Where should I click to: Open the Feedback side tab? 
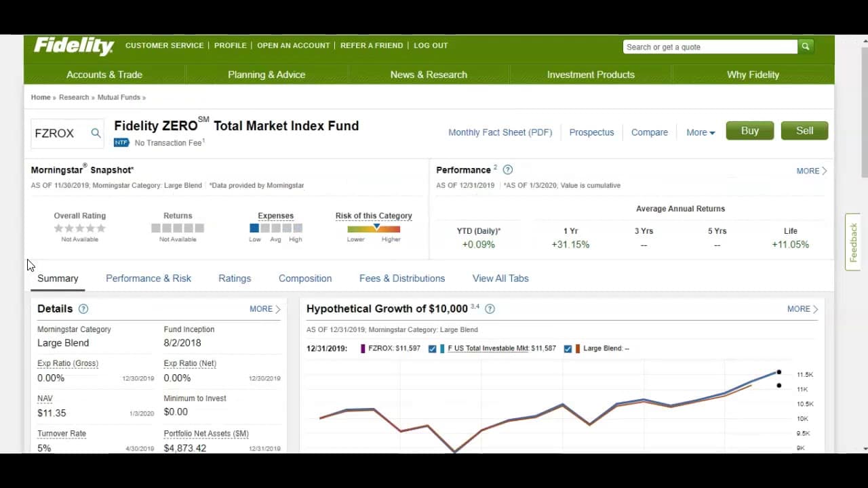(853, 243)
